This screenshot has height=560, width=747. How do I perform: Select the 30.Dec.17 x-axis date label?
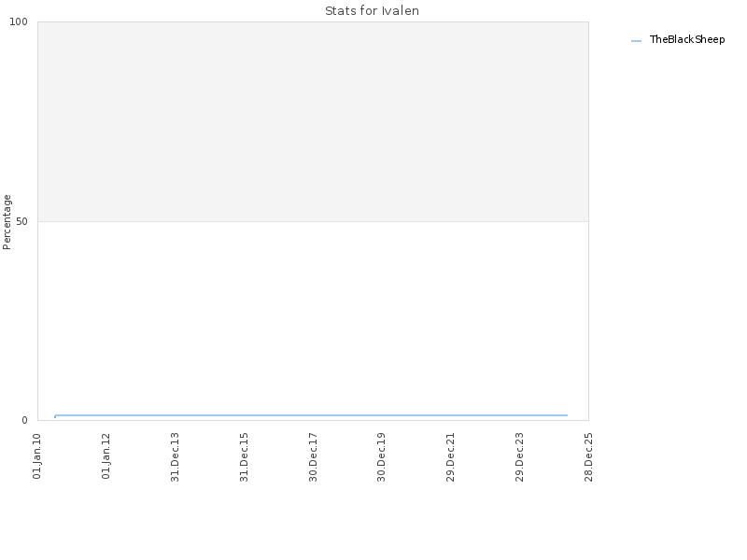[313, 456]
